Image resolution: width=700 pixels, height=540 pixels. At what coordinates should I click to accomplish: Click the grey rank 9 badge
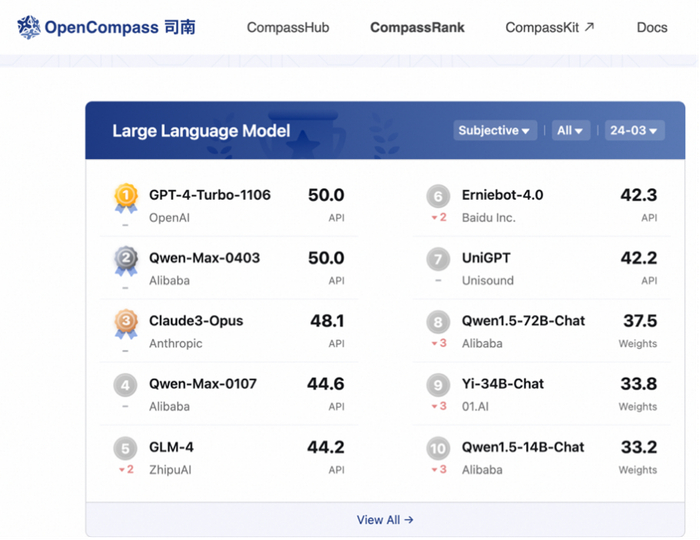pos(438,385)
